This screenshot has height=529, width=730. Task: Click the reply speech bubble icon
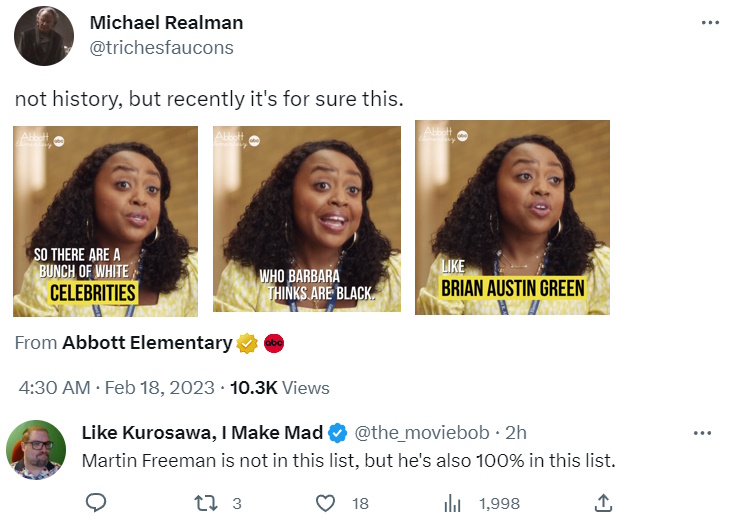point(96,503)
